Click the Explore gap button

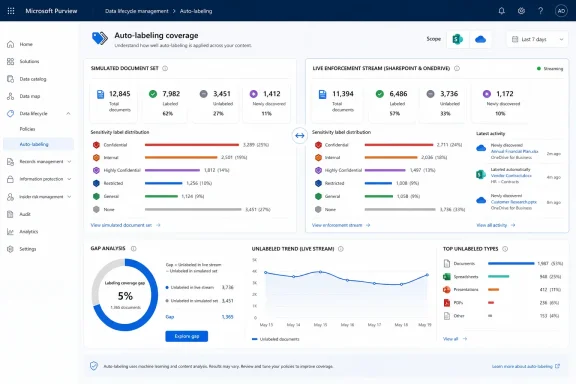(187, 336)
